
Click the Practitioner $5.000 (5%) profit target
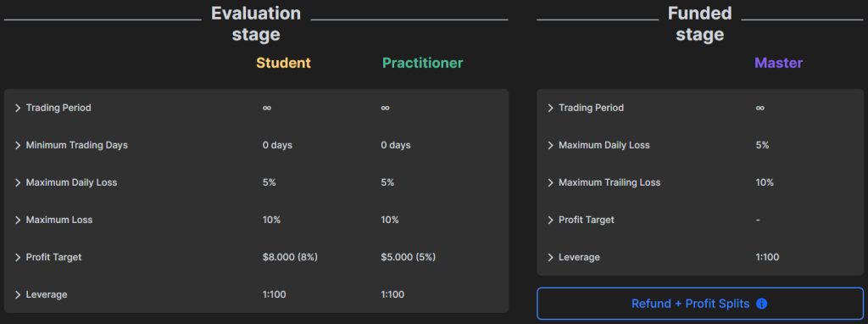[409, 257]
